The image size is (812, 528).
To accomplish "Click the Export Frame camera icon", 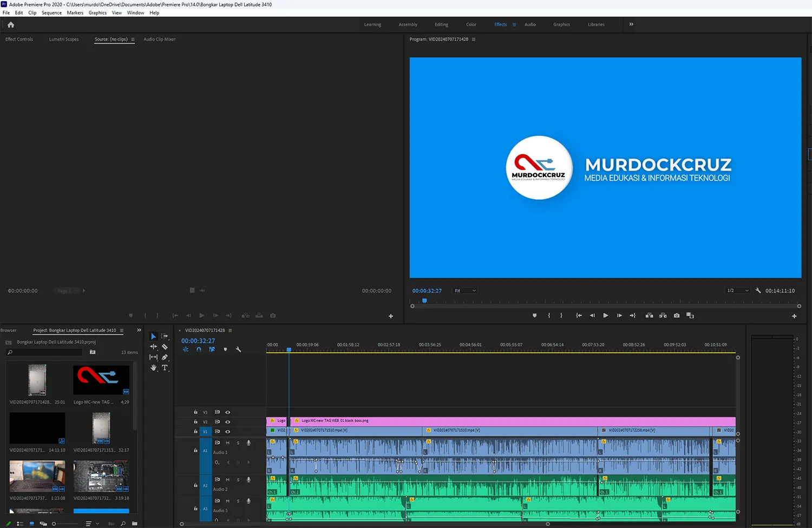I will click(677, 316).
